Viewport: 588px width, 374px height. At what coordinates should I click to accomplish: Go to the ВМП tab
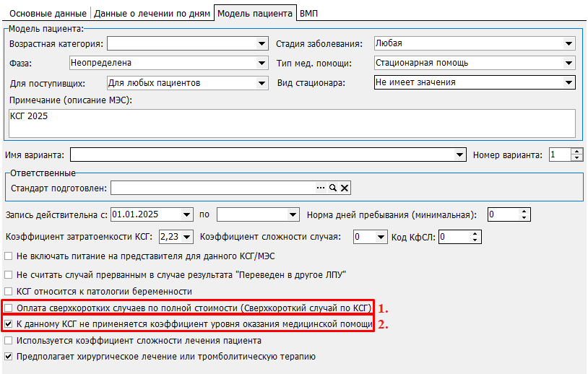(x=309, y=14)
